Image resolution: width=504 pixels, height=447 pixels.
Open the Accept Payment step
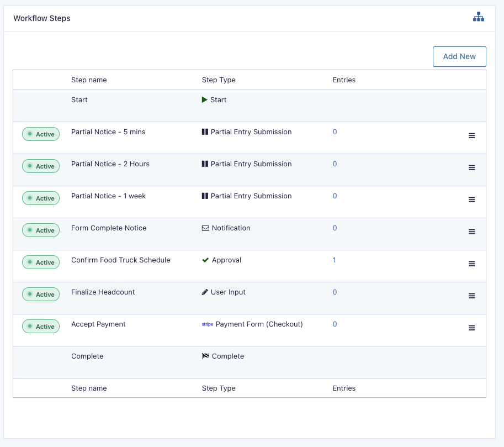[98, 324]
